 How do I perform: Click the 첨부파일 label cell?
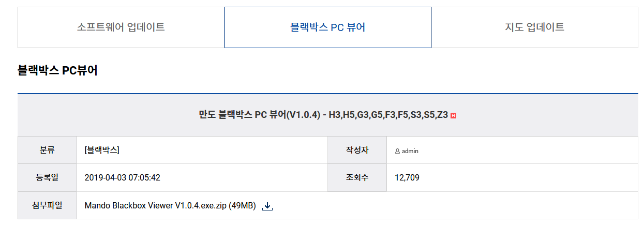[47, 206]
